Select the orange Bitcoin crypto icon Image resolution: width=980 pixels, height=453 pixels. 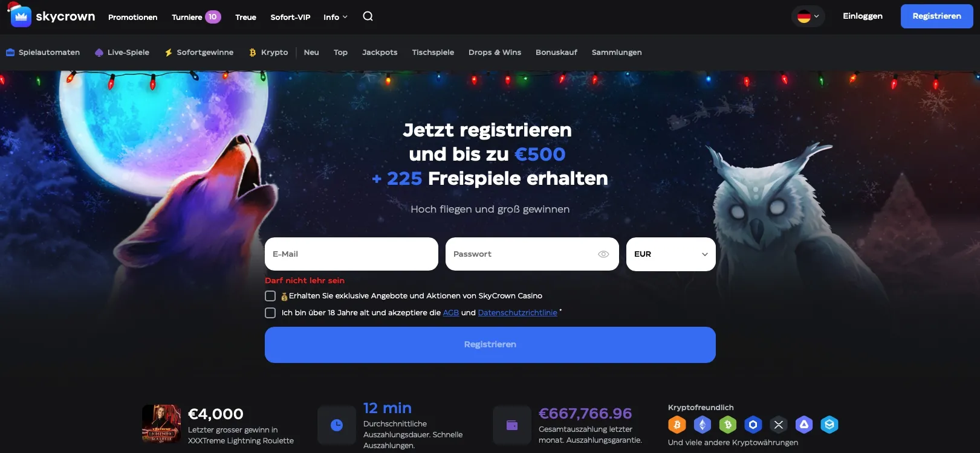(677, 425)
